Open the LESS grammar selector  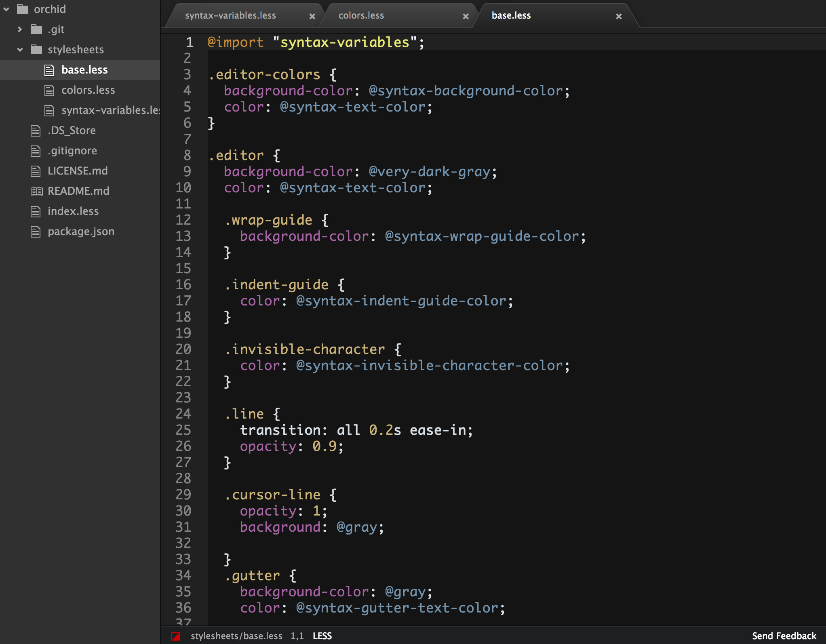[322, 636]
